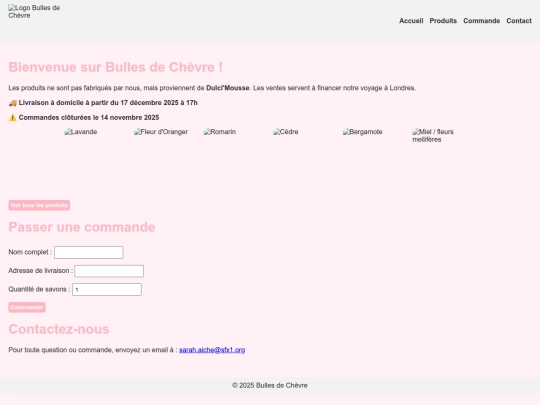Focus the Nom complet input field
The width and height of the screenshot is (540, 405).
[89, 252]
